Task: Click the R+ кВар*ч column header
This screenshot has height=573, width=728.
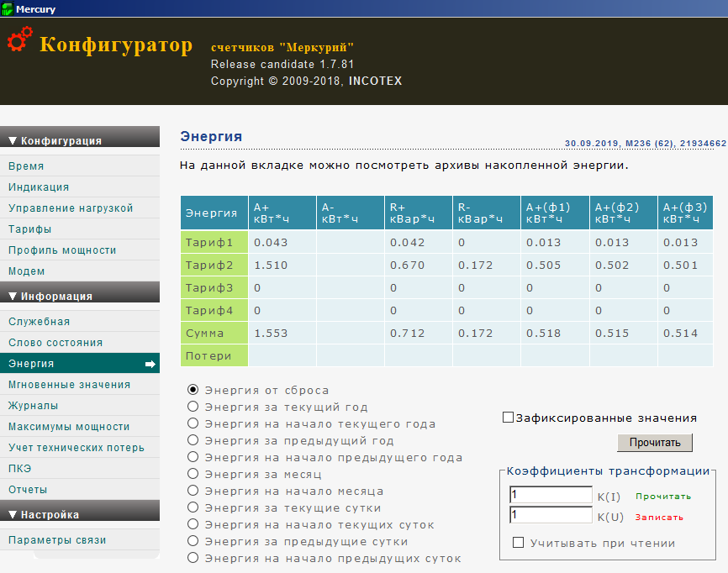Action: pos(419,213)
